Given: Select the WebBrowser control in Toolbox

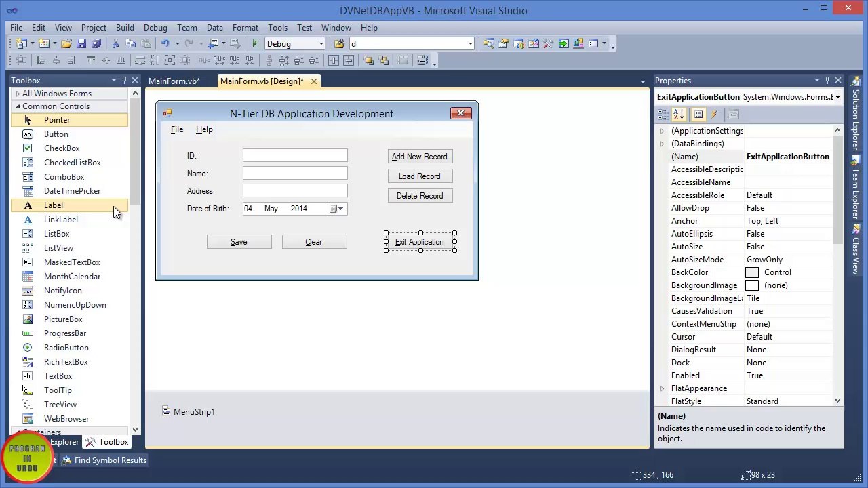Looking at the screenshot, I should tap(69, 419).
